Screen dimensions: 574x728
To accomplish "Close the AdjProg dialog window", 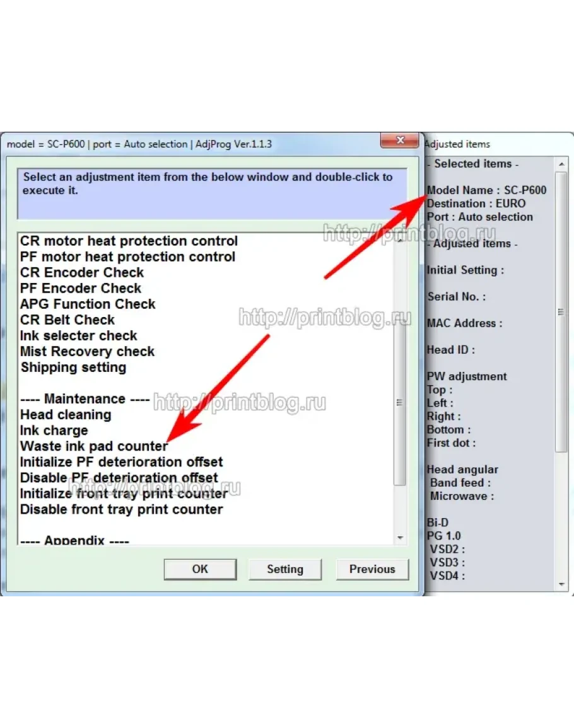I will click(x=400, y=141).
